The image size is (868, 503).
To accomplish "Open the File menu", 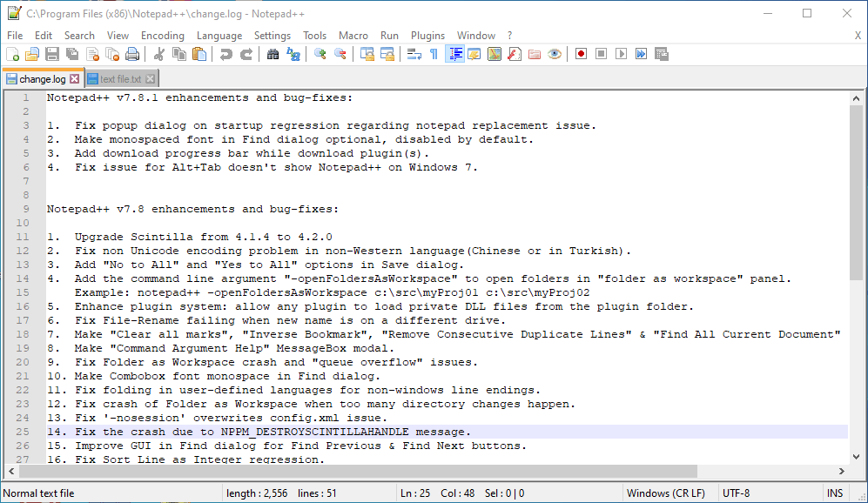I will pos(15,36).
